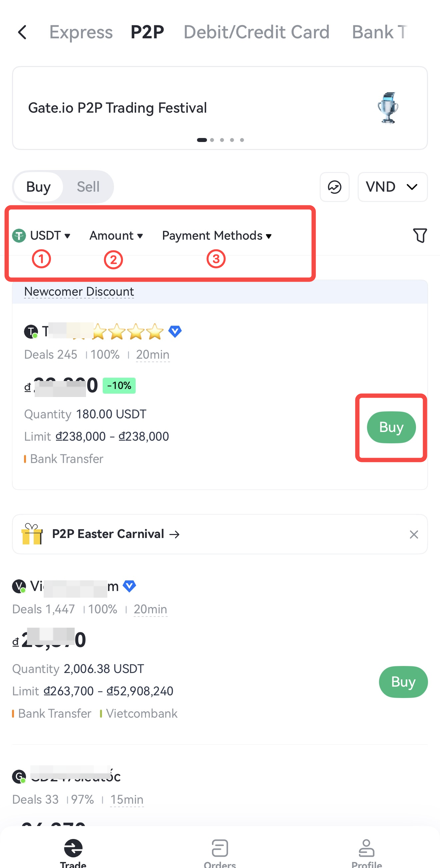Tap the gift icon beside Easter Carnival
The image size is (440, 868).
tap(32, 534)
